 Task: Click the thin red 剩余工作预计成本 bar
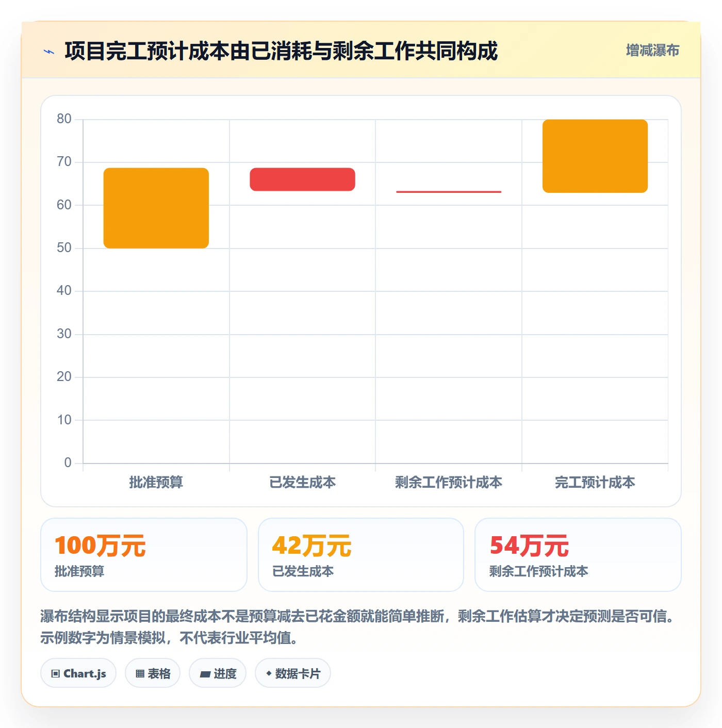pos(449,192)
